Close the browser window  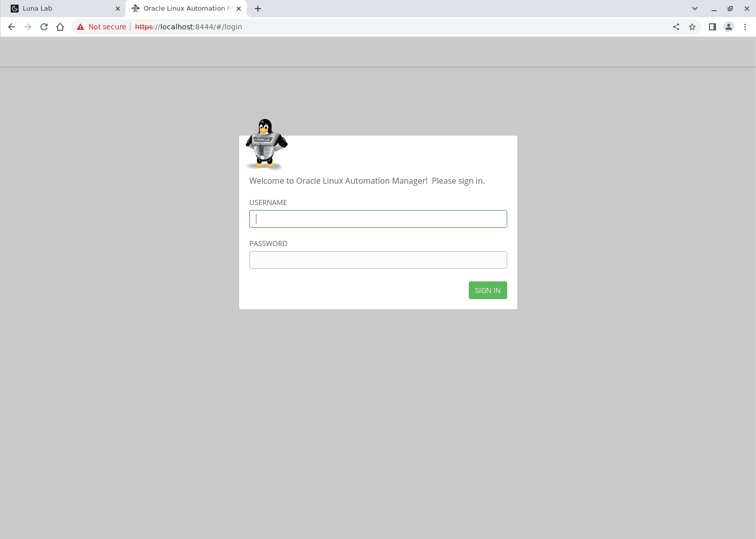click(x=746, y=9)
